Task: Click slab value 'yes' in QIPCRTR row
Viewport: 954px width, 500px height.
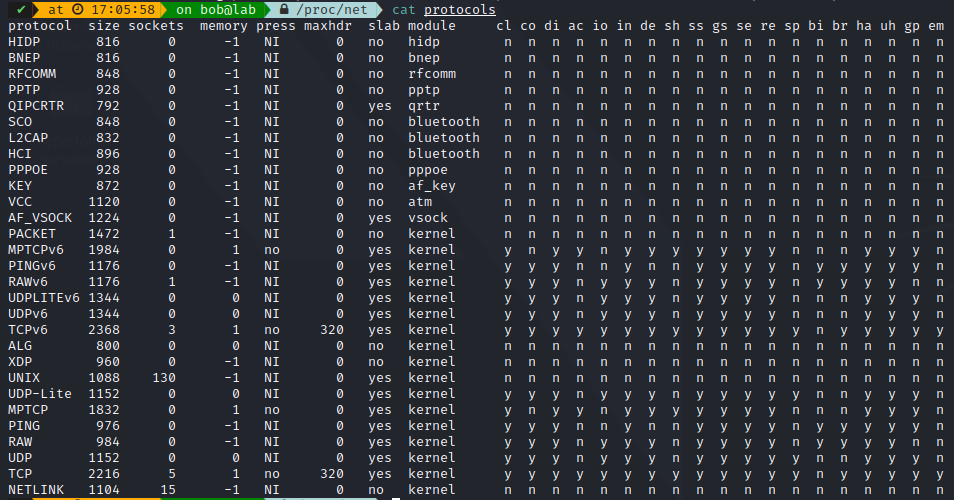Action: pos(380,106)
